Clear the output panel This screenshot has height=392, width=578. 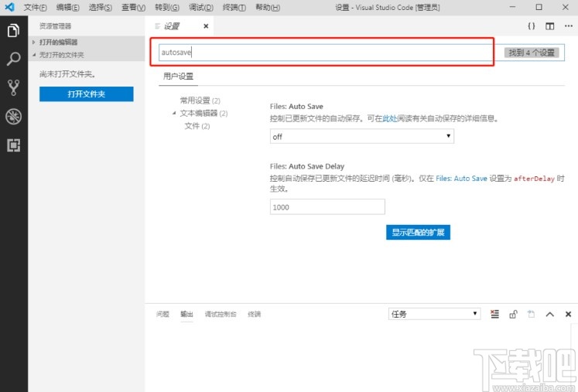494,314
